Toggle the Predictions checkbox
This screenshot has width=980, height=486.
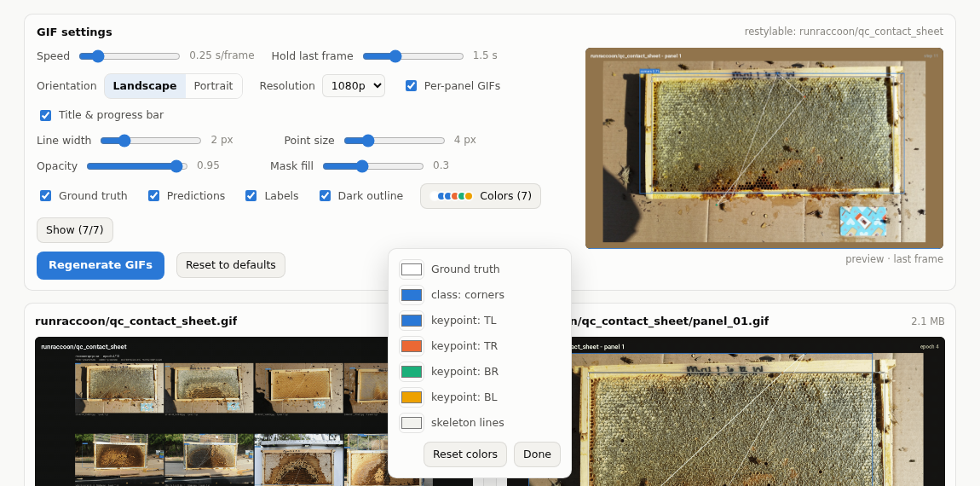coord(153,196)
